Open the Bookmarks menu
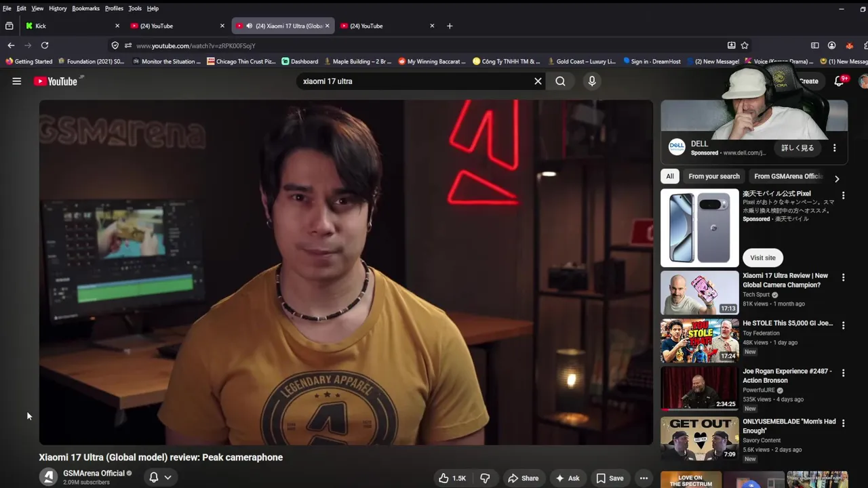The image size is (868, 488). (x=85, y=8)
